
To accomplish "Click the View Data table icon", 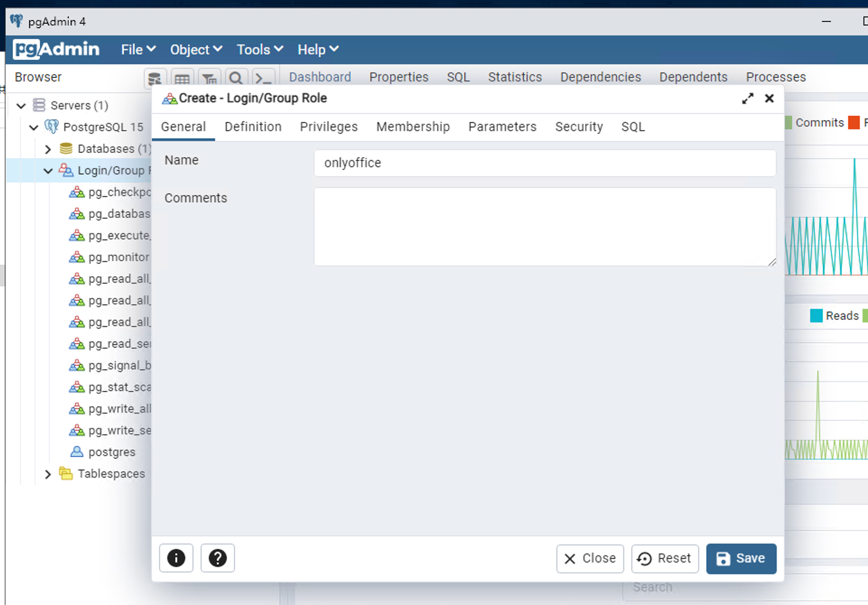I will pyautogui.click(x=182, y=78).
